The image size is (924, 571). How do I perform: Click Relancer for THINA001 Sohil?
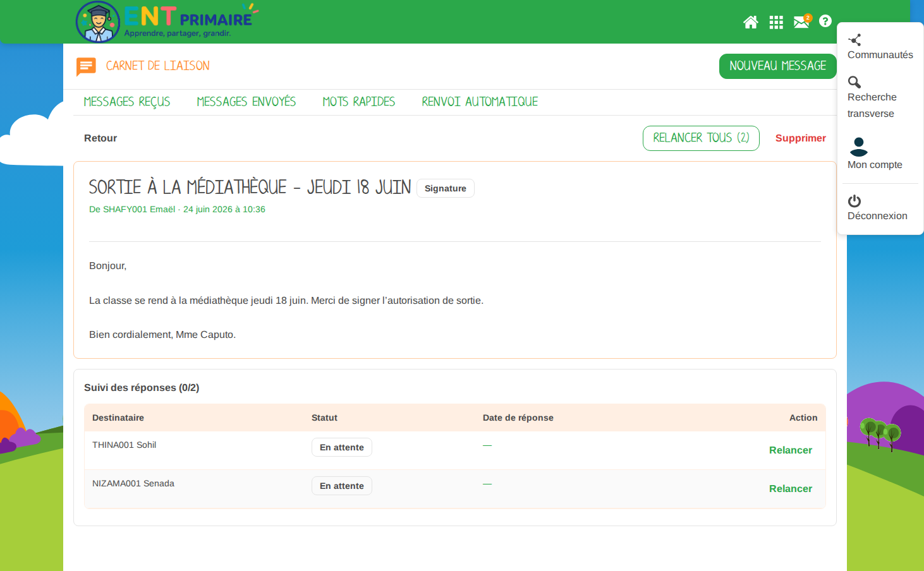pos(791,450)
